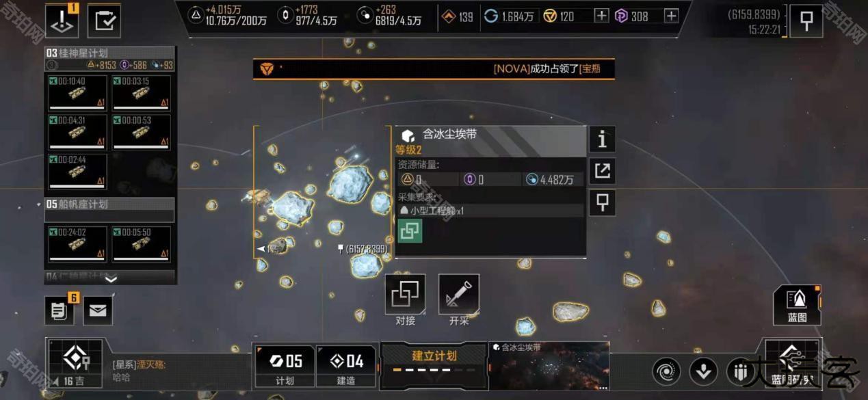Image resolution: width=868 pixels, height=400 pixels.
Task: Open the info icon on resource panel
Action: (602, 139)
